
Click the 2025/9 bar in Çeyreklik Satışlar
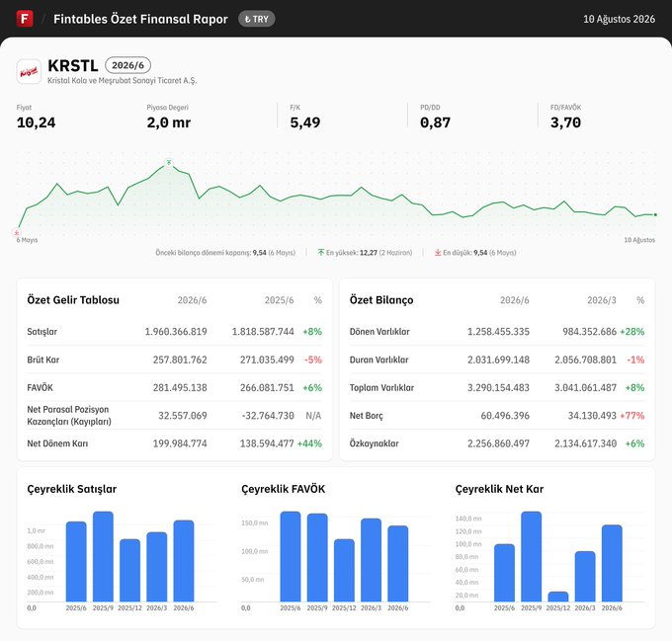coord(104,557)
